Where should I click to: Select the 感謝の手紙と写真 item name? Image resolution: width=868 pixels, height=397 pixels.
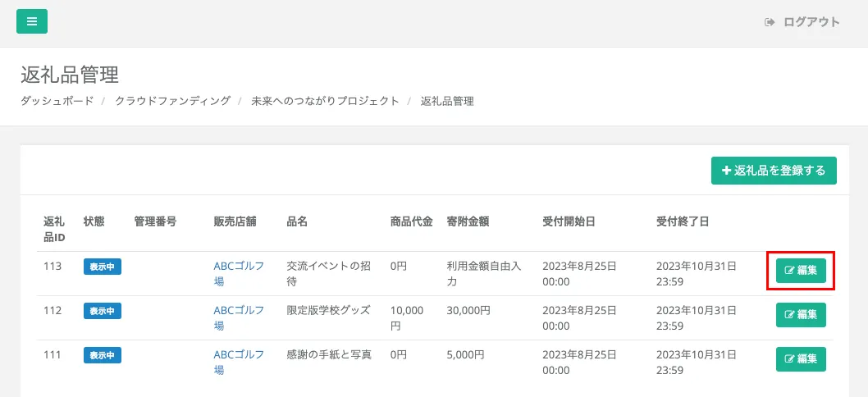pyautogui.click(x=328, y=354)
